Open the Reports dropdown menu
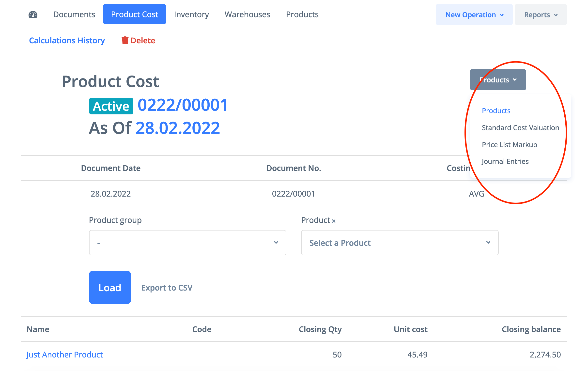The image size is (588, 371). coord(540,15)
